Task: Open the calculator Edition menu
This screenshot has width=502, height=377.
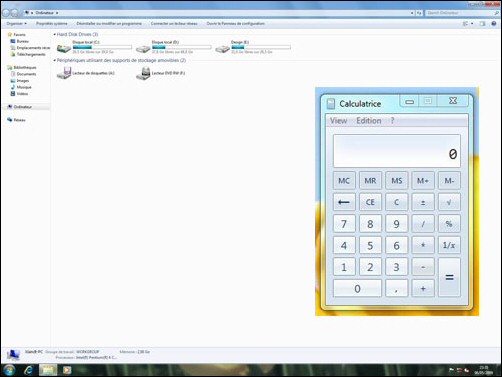Action: [x=369, y=121]
